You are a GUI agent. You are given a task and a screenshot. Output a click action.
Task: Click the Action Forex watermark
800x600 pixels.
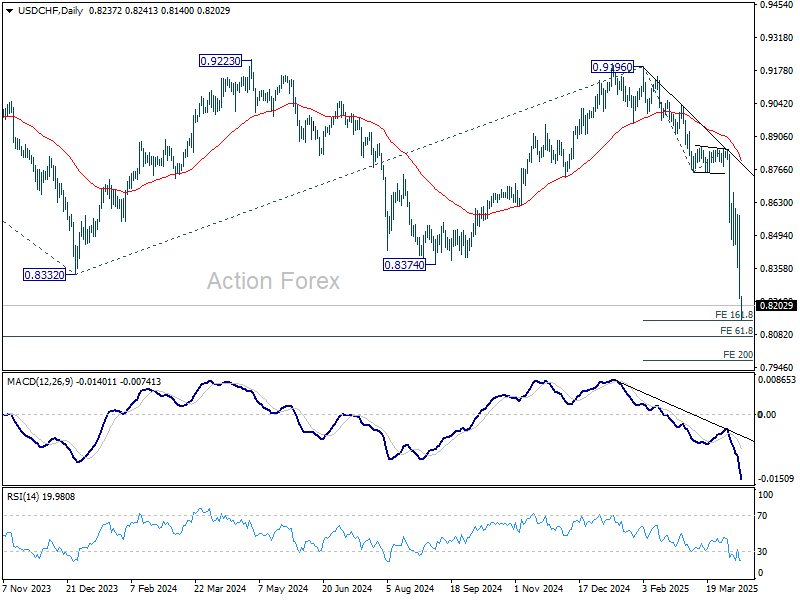click(x=273, y=282)
